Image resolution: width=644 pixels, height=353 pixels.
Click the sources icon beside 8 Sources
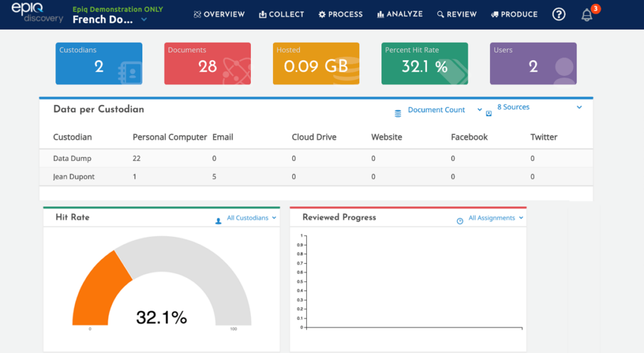489,114
